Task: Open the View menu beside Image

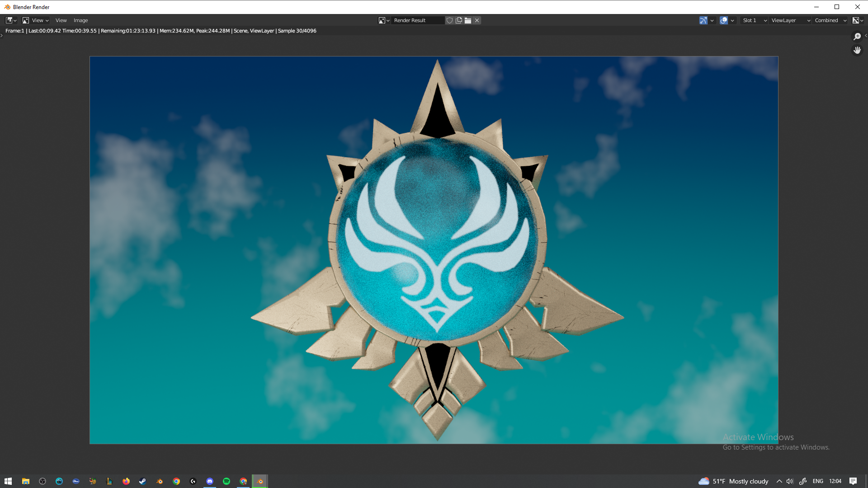Action: coord(61,20)
